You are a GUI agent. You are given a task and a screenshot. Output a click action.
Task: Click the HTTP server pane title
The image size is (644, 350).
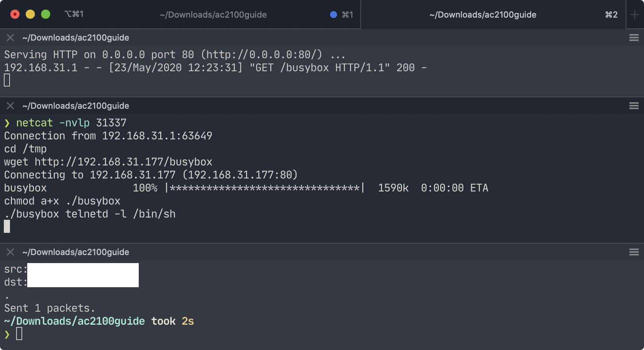76,38
